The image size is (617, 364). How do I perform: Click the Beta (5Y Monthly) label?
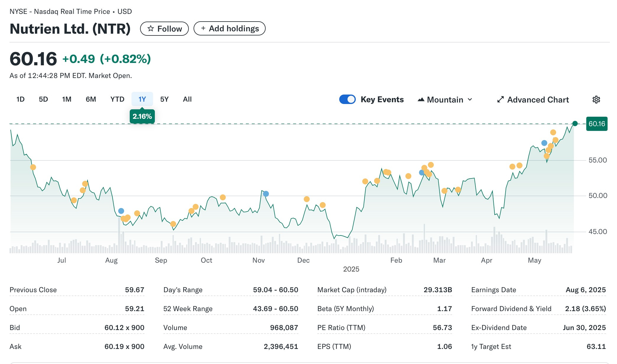click(346, 309)
